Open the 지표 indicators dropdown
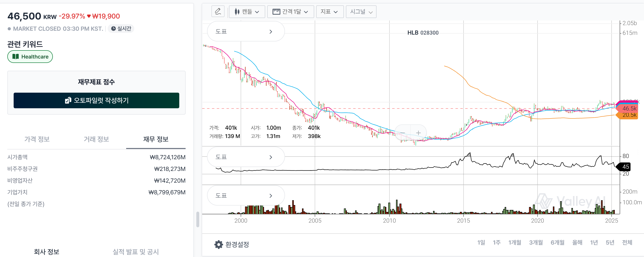Screen dimensions: 644x257 click(329, 11)
